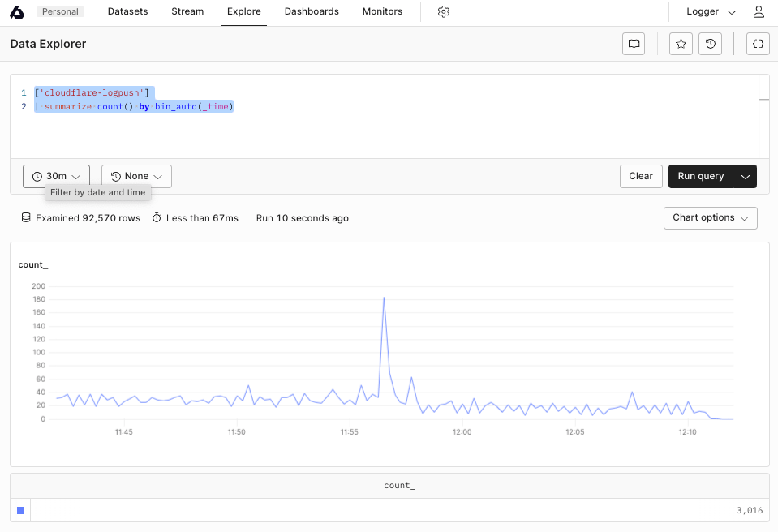Click line 2 of the query editor

[x=134, y=106]
